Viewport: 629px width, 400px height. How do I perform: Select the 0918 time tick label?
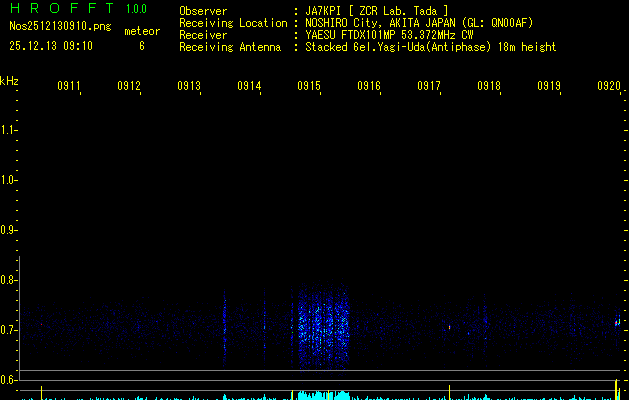[x=489, y=87]
